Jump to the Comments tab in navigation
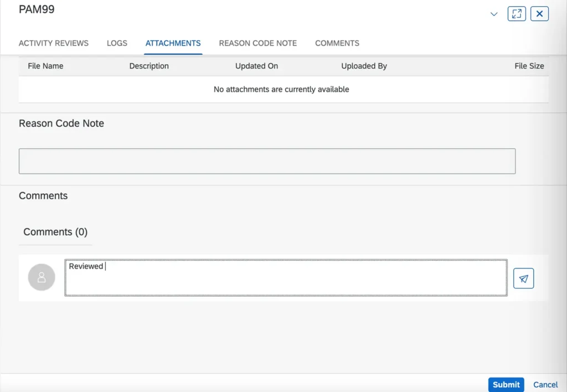Image resolution: width=567 pixels, height=392 pixels. [x=337, y=43]
